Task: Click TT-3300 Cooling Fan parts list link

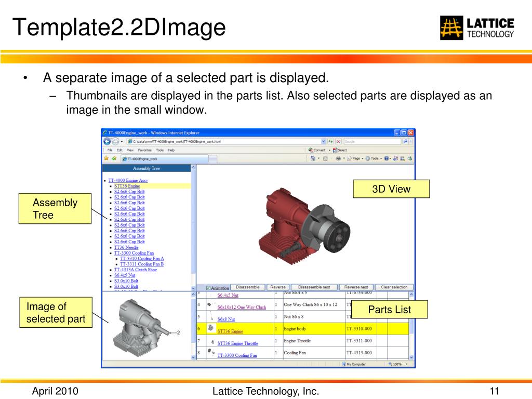Action: (x=237, y=355)
